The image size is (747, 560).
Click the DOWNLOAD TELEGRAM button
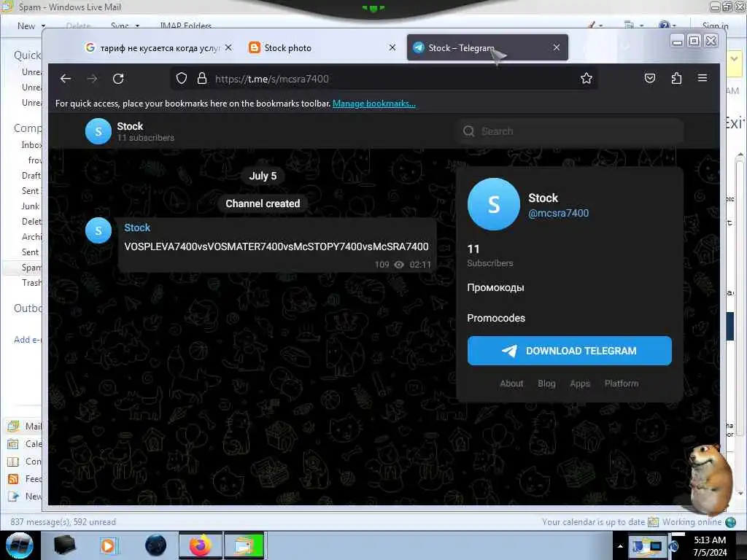(x=569, y=351)
